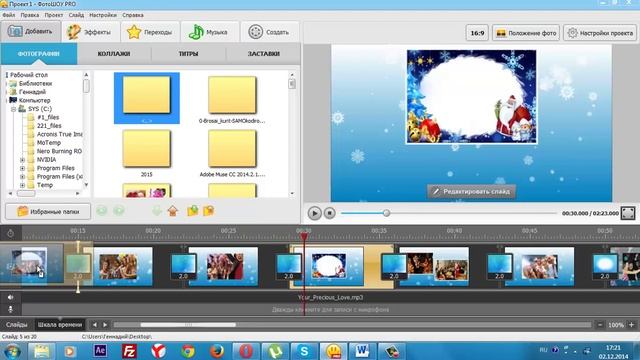Select the transition before Santa frame slide
The image size is (640, 360).
(288, 267)
